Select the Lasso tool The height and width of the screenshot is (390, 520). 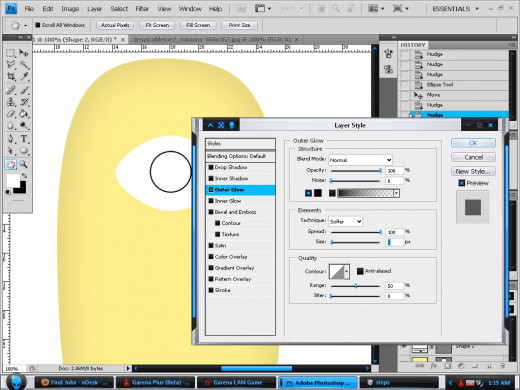pyautogui.click(x=10, y=64)
